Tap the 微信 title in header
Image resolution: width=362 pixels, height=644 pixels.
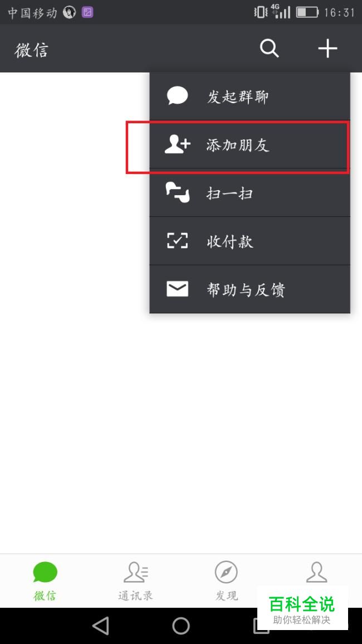coord(32,50)
